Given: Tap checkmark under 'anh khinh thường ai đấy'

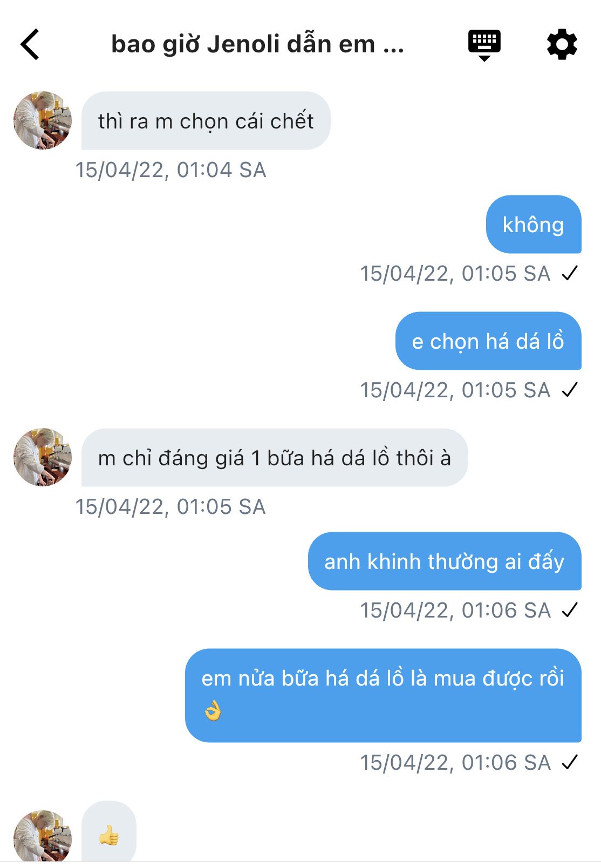Looking at the screenshot, I should pyautogui.click(x=570, y=610).
